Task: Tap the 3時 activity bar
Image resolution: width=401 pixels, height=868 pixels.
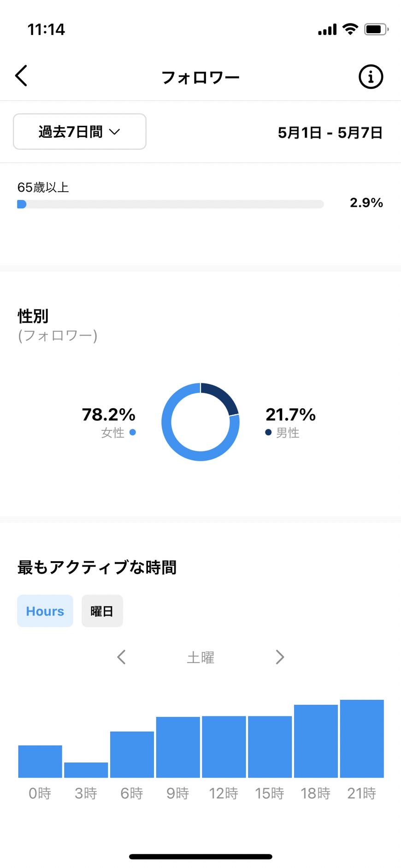Action: tap(86, 770)
